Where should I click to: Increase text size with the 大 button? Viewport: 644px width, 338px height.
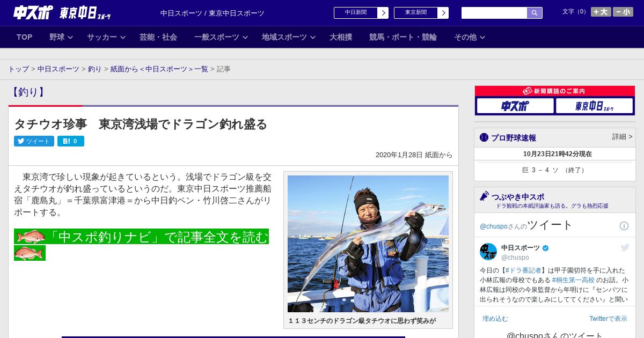(x=601, y=12)
